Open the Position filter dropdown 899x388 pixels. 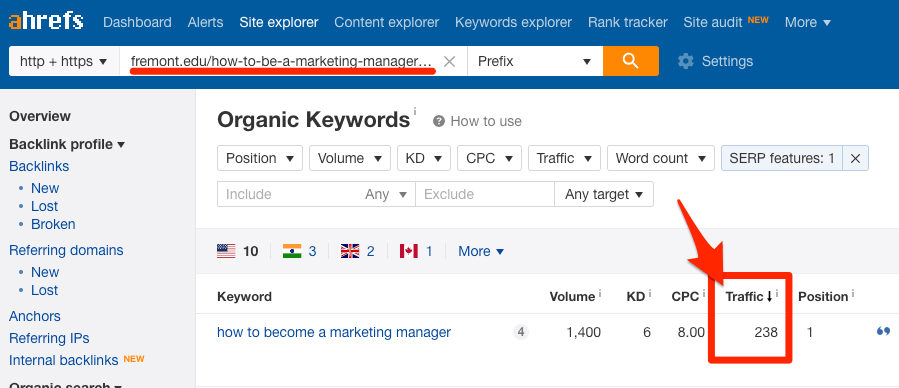coord(260,158)
